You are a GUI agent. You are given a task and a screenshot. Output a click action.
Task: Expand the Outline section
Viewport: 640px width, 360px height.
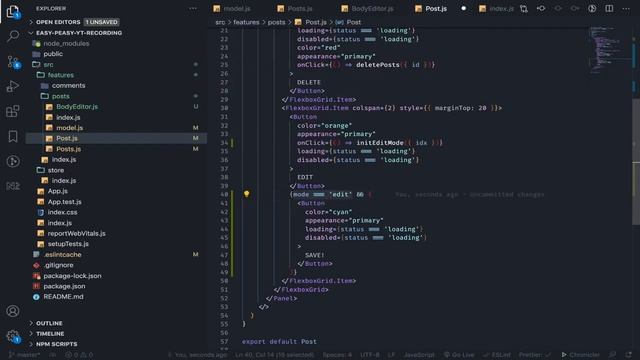(x=49, y=323)
